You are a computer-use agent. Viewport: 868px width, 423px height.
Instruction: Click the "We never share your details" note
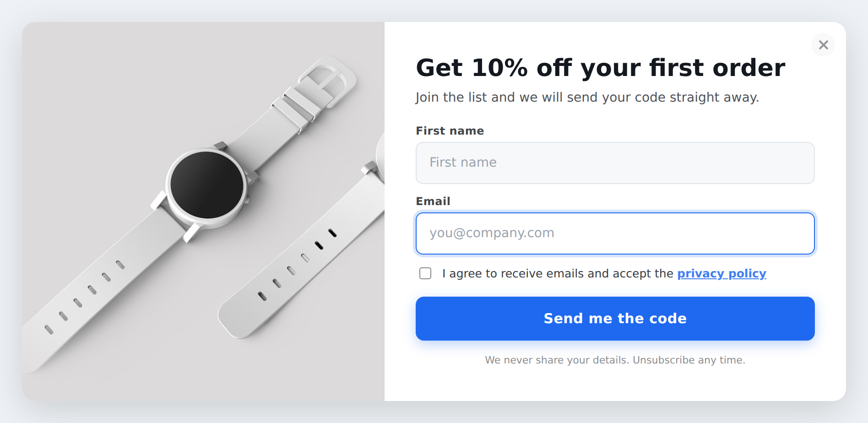[615, 360]
